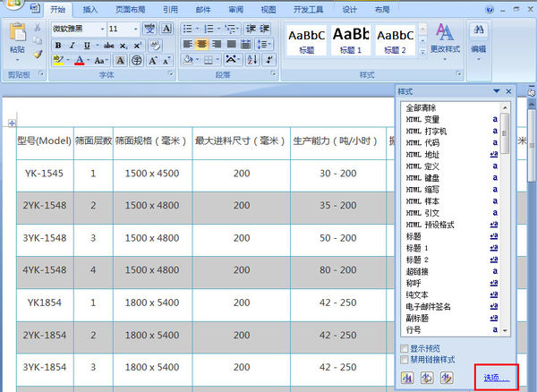Click the bullet list icon

click(187, 29)
